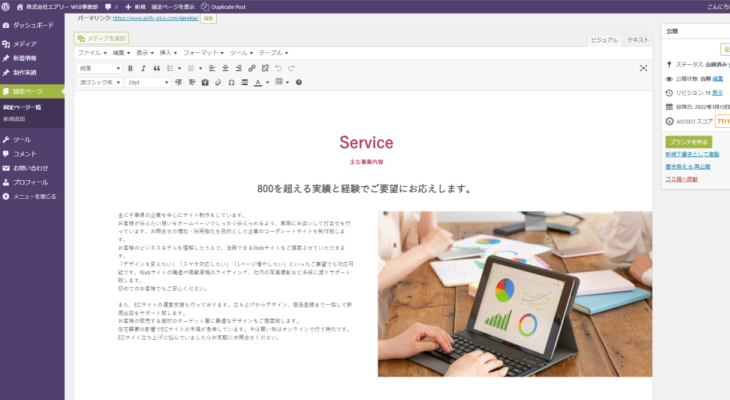Open WordPress logo menu in admin bar

(x=6, y=7)
